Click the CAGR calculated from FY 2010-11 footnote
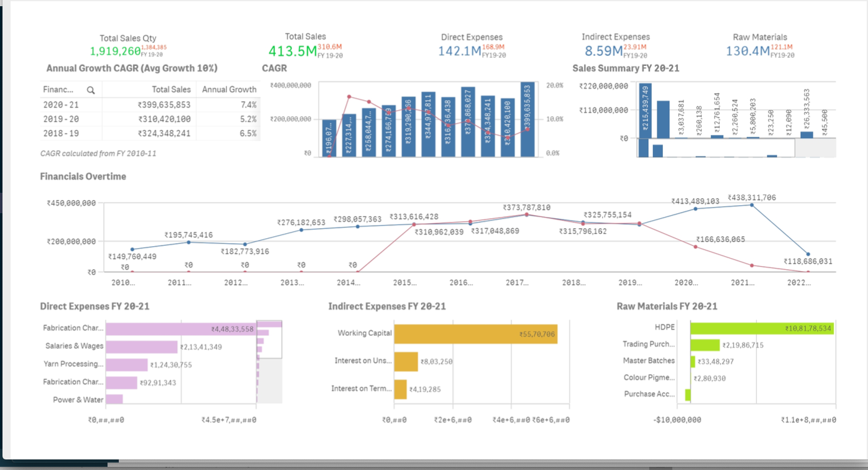 [x=98, y=153]
